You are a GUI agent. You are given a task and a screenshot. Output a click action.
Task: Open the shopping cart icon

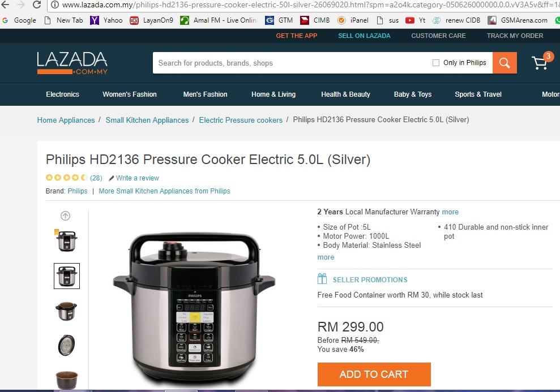(x=541, y=62)
